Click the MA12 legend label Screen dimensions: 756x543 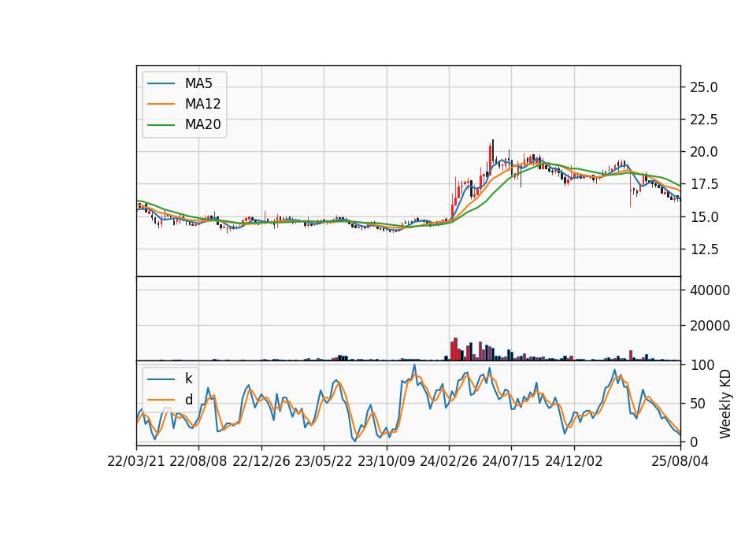[202, 104]
